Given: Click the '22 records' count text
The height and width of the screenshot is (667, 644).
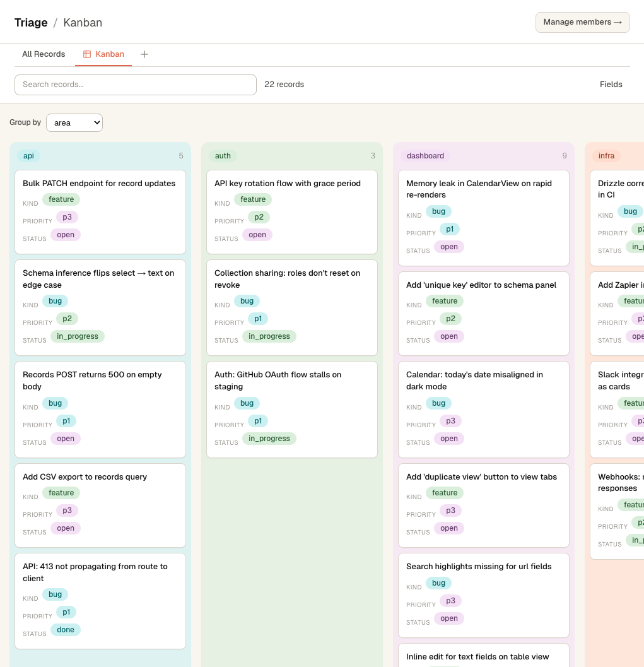Looking at the screenshot, I should [284, 84].
